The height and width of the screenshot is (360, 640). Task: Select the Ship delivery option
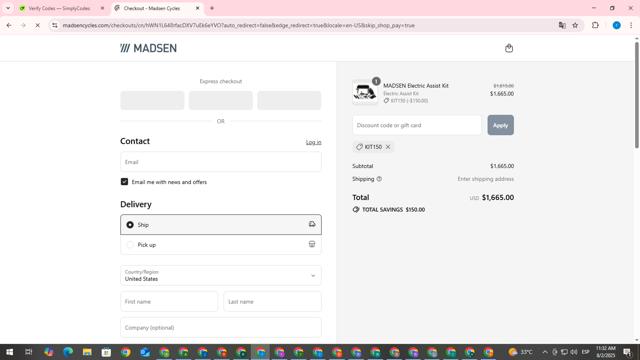tap(221, 224)
